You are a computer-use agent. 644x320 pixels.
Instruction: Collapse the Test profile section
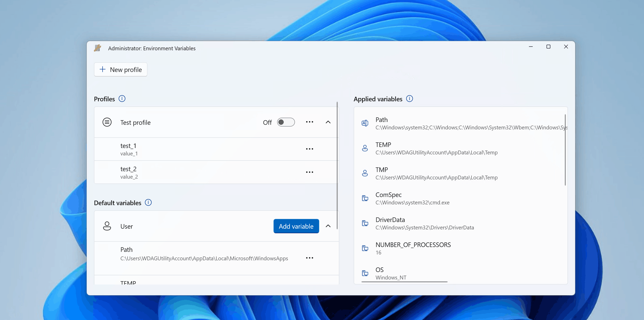(328, 122)
